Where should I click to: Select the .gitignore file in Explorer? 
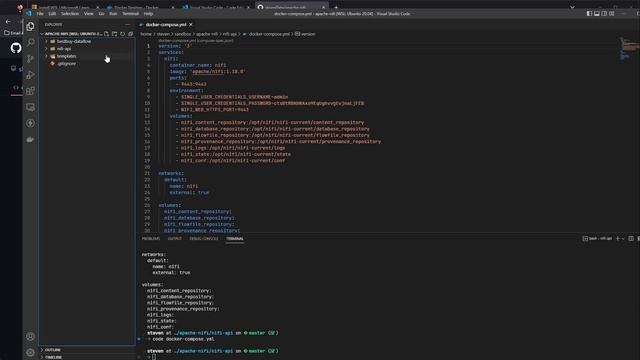pos(66,64)
